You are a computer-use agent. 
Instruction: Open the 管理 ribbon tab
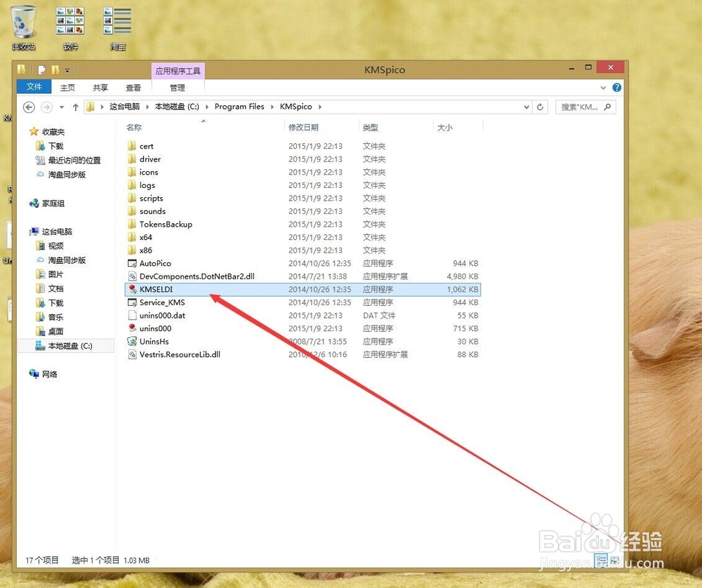click(178, 88)
